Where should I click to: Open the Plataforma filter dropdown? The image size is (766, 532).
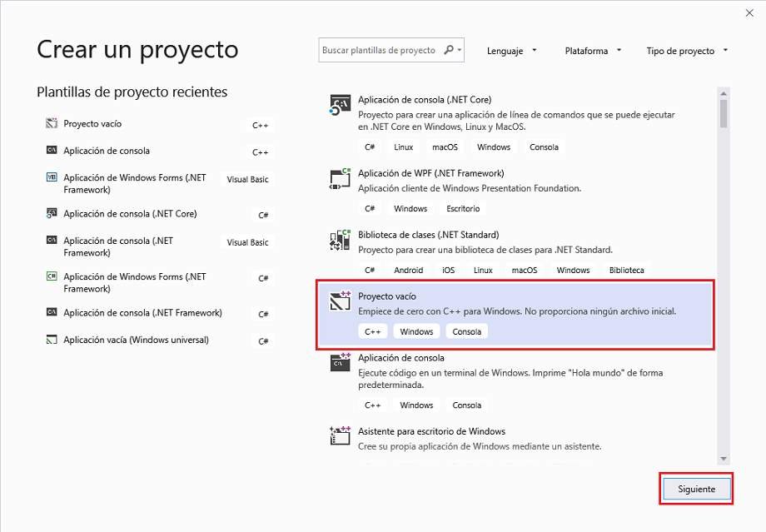point(593,51)
